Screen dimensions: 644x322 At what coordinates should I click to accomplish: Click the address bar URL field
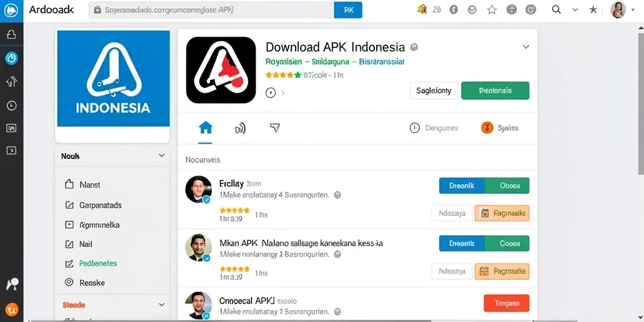pos(211,10)
